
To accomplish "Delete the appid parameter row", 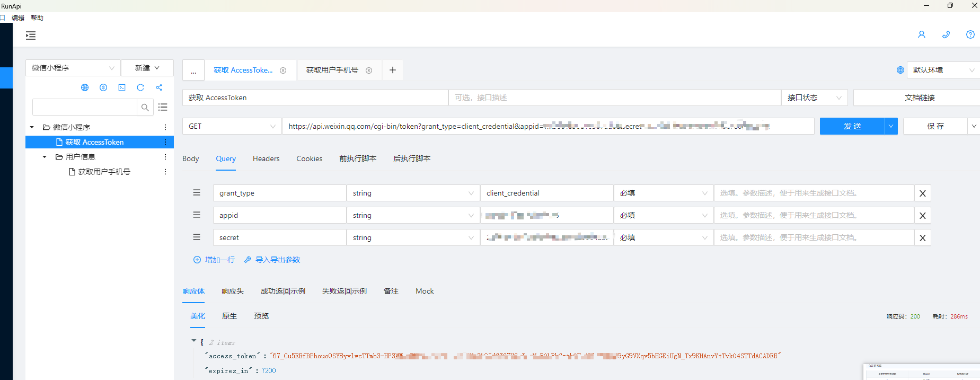I will point(923,216).
